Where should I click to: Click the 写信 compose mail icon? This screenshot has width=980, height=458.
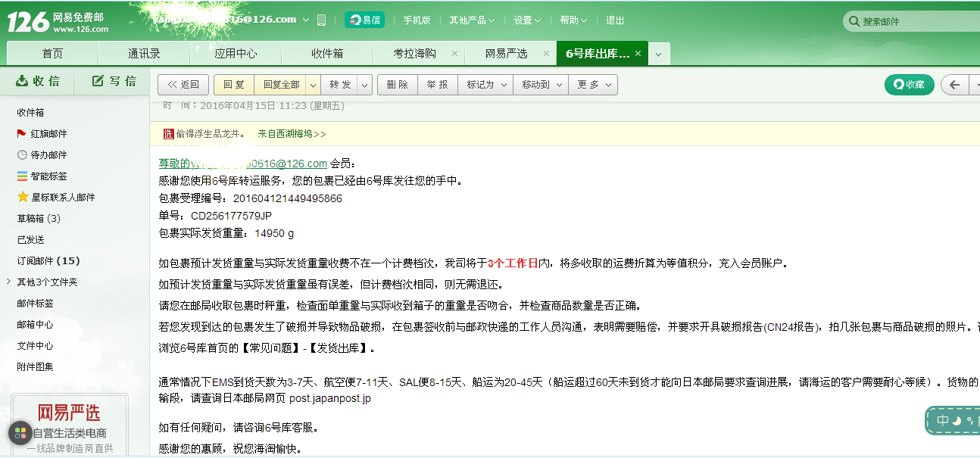click(98, 81)
